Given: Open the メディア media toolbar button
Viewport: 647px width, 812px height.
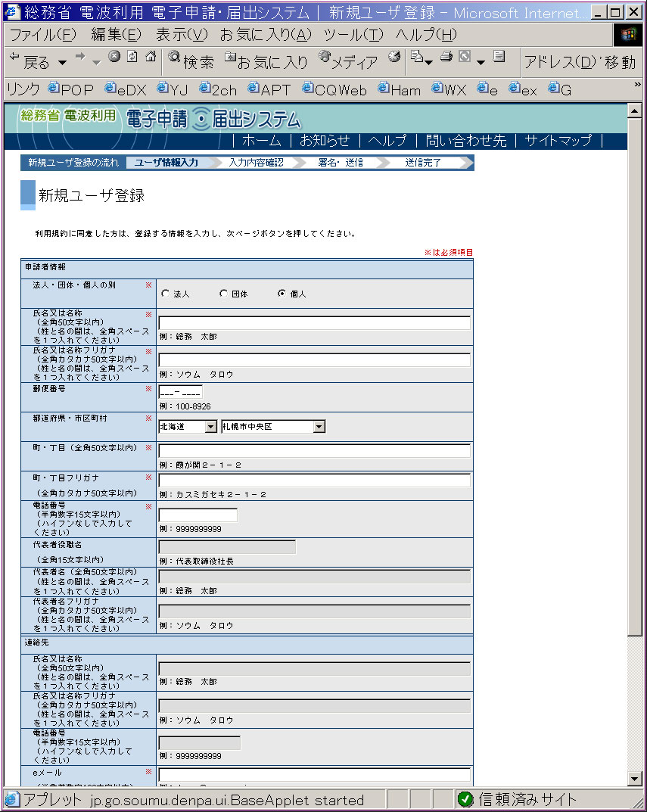Looking at the screenshot, I should (348, 61).
